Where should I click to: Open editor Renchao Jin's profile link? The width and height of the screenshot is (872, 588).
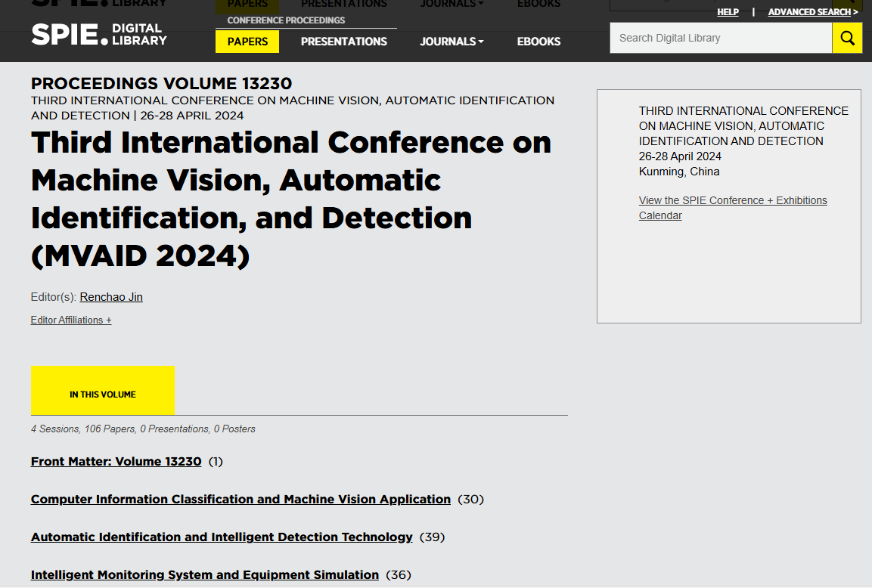(111, 297)
